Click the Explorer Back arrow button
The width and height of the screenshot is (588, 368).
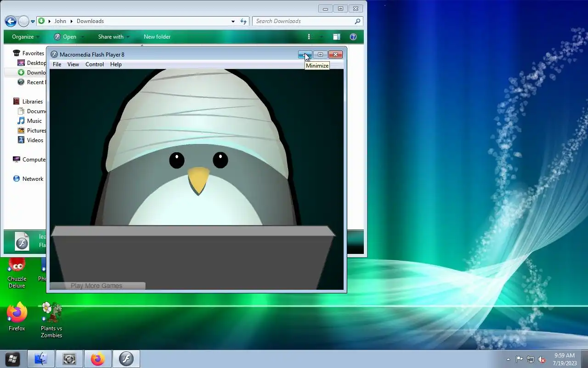pyautogui.click(x=11, y=21)
